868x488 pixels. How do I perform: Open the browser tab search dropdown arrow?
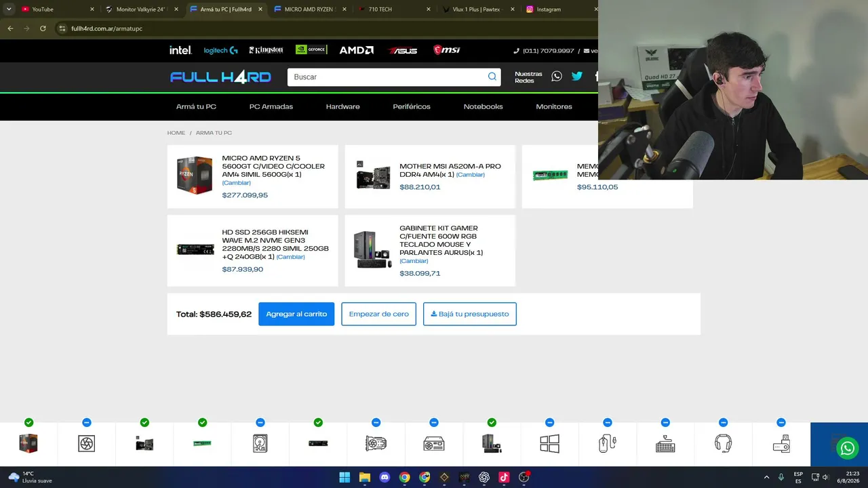point(9,9)
